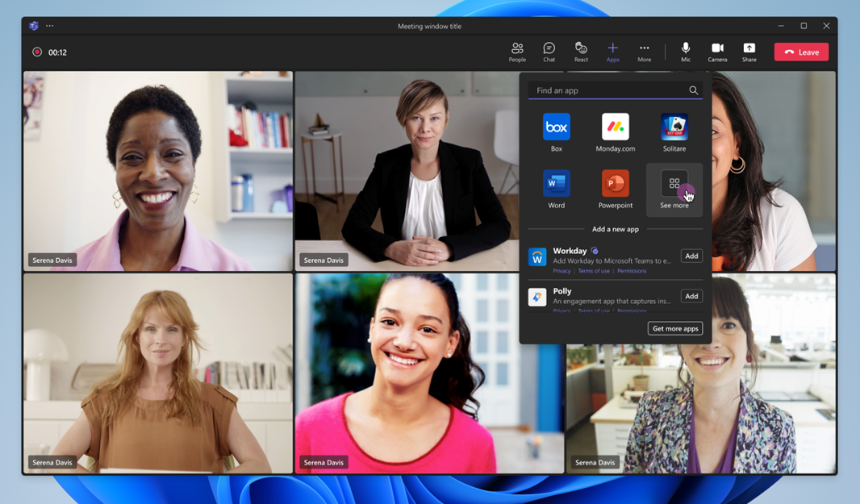Click the meeting timer 00:12
Screen dimensions: 860x504
tap(57, 52)
